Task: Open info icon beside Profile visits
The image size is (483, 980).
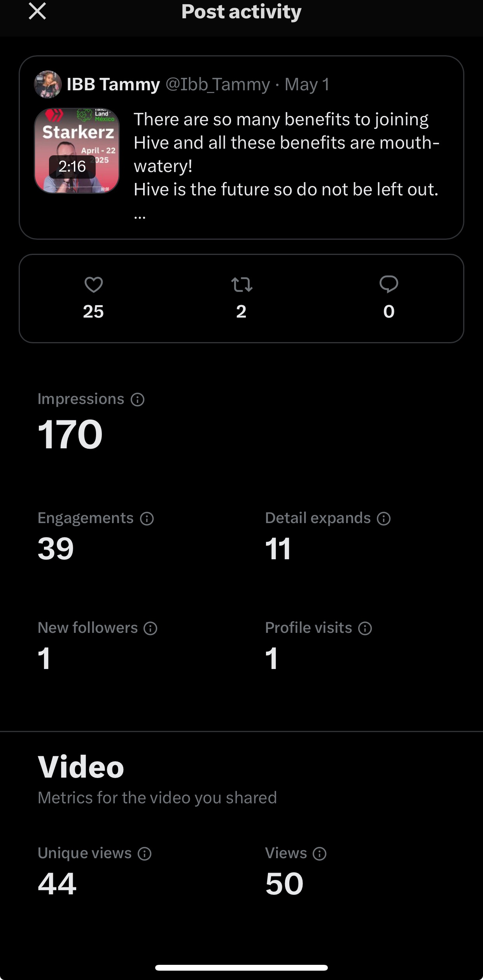Action: click(x=365, y=628)
